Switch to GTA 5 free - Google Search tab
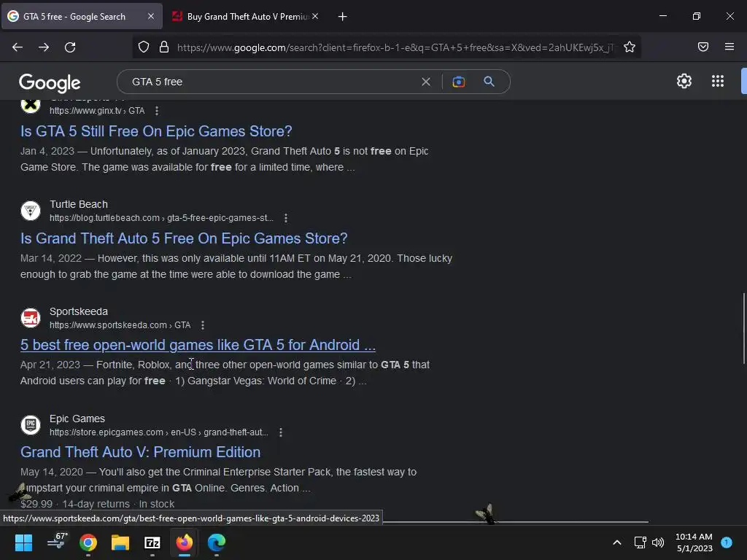The height and width of the screenshot is (560, 747). [x=82, y=16]
